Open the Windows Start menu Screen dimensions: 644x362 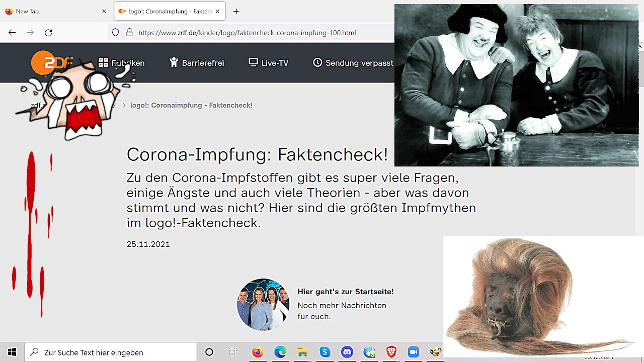[12, 352]
